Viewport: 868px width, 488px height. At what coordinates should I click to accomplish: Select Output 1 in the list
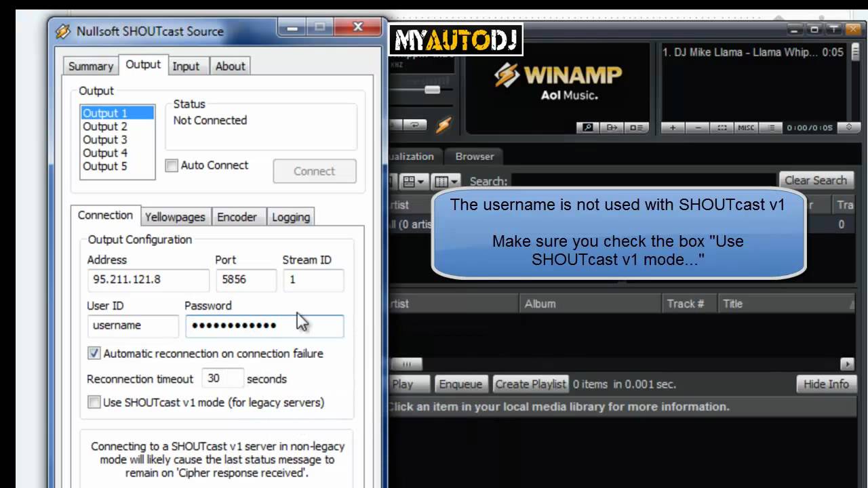pyautogui.click(x=117, y=113)
